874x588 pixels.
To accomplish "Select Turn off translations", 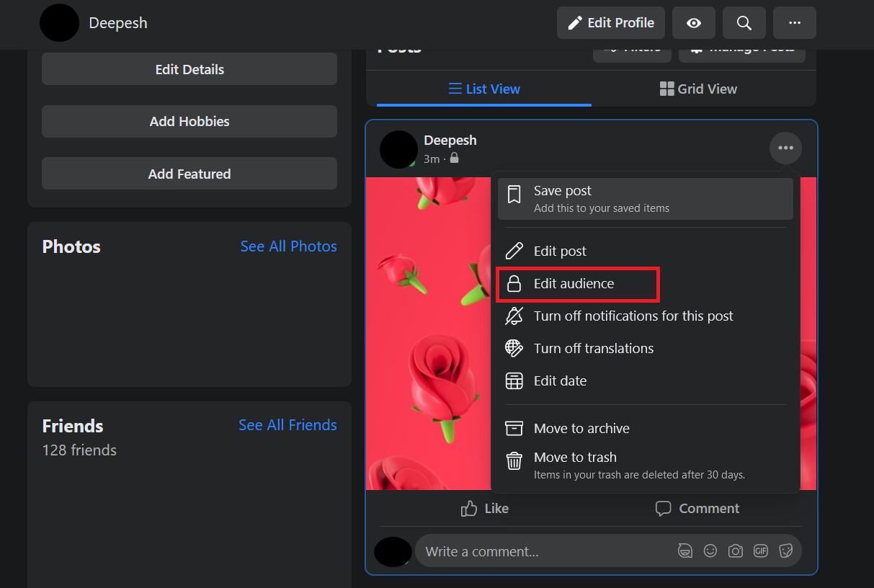I will pos(646,348).
